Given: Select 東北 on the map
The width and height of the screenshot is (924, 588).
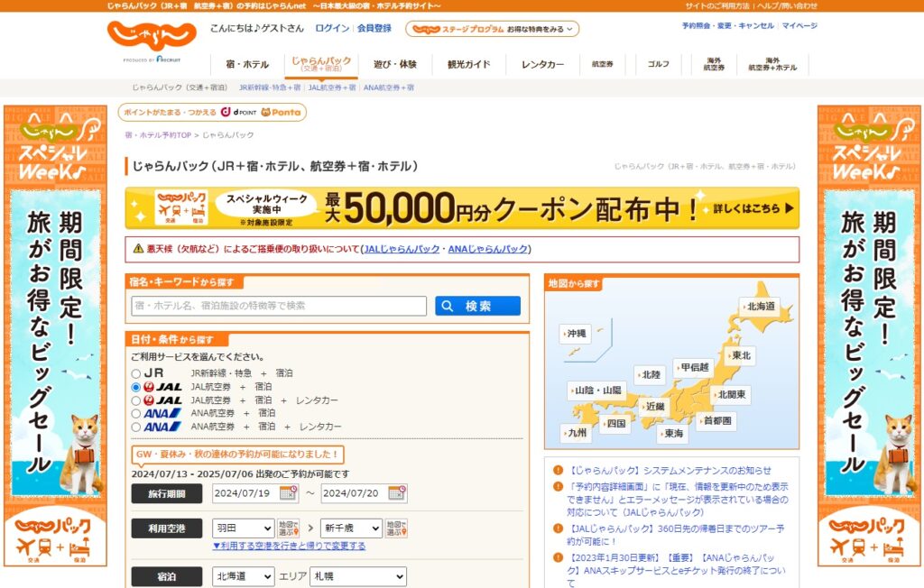Looking at the screenshot, I should tap(740, 356).
